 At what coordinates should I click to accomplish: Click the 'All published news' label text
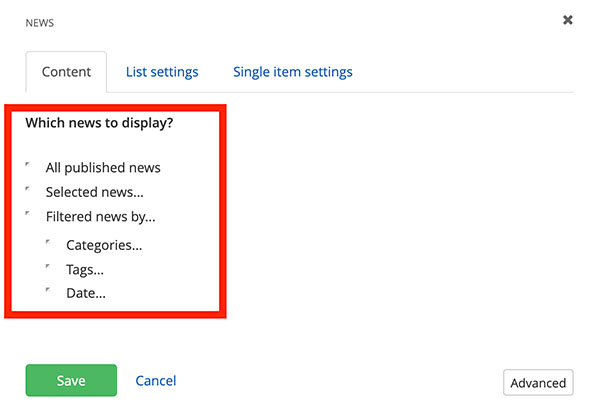(x=103, y=168)
